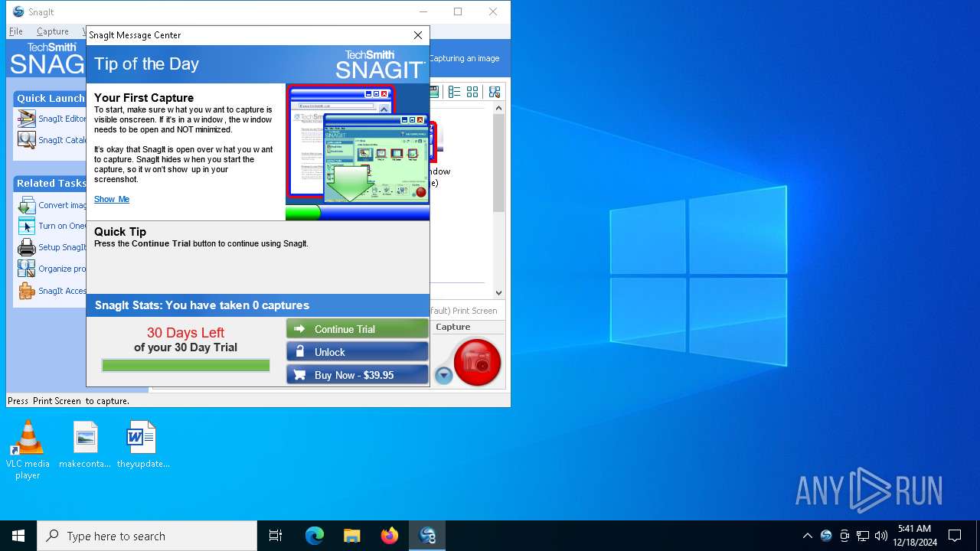This screenshot has height=551, width=980.
Task: Click the Unlock button
Action: (357, 352)
